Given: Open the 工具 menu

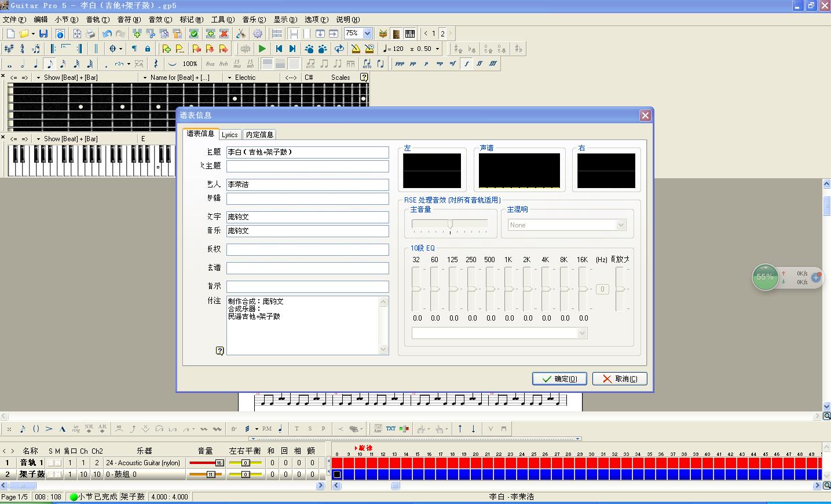Looking at the screenshot, I should [x=222, y=19].
